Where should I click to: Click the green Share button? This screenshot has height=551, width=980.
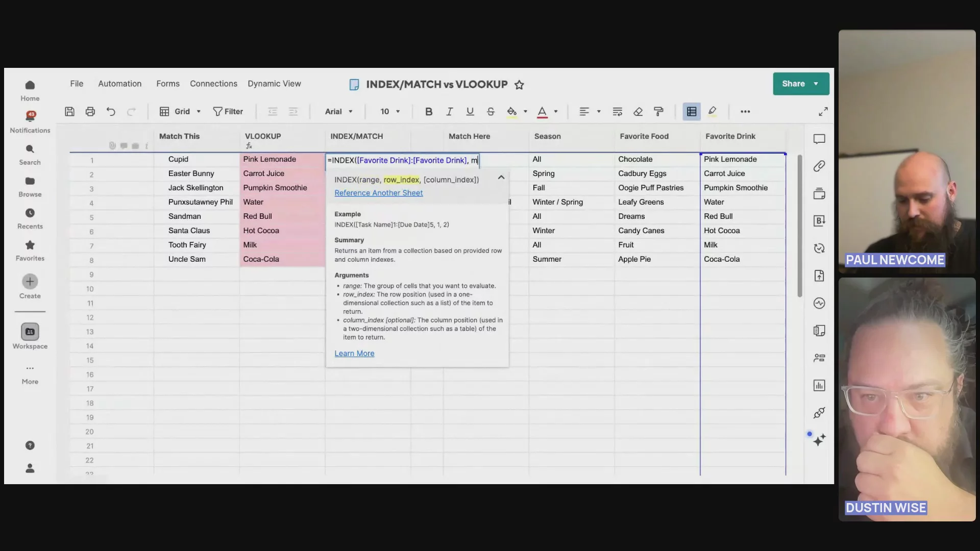pyautogui.click(x=794, y=84)
